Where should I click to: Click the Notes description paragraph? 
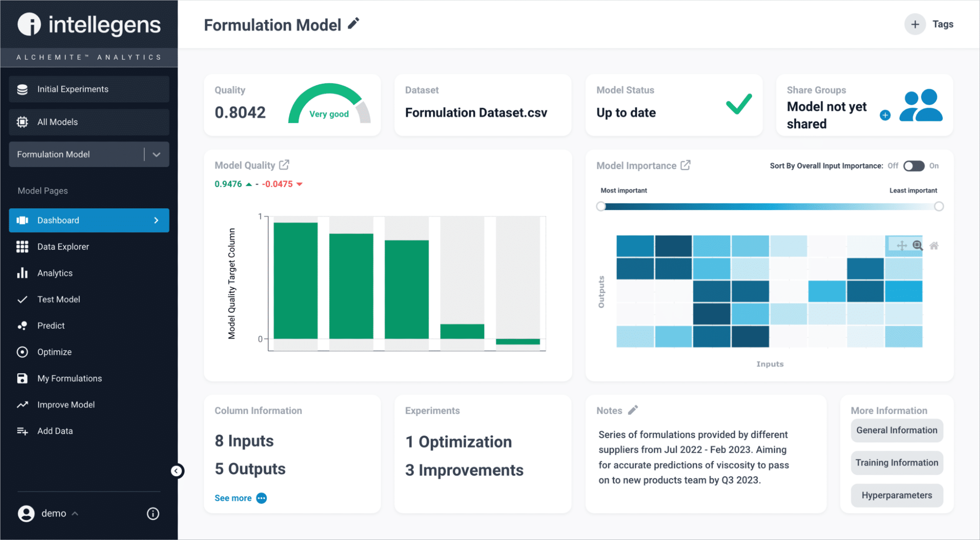click(694, 457)
